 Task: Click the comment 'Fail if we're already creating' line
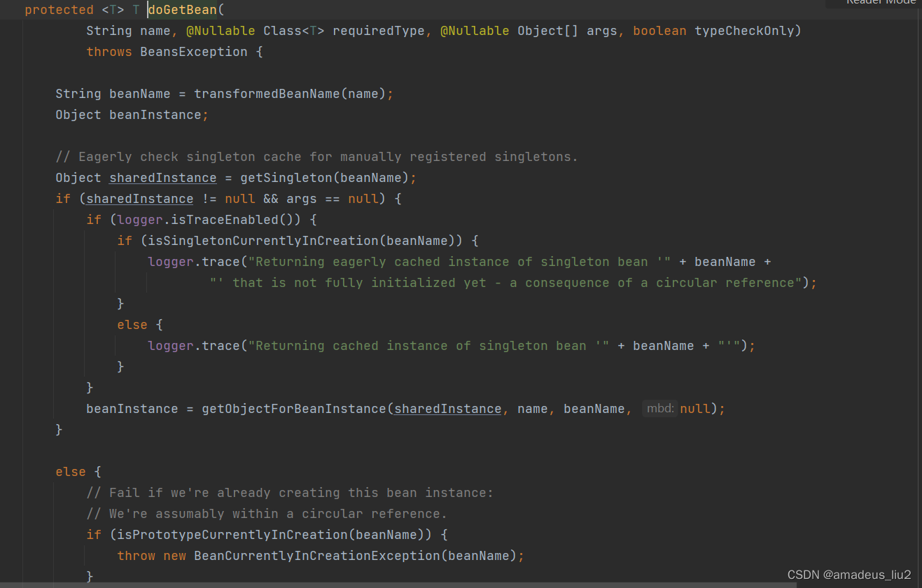pos(290,493)
